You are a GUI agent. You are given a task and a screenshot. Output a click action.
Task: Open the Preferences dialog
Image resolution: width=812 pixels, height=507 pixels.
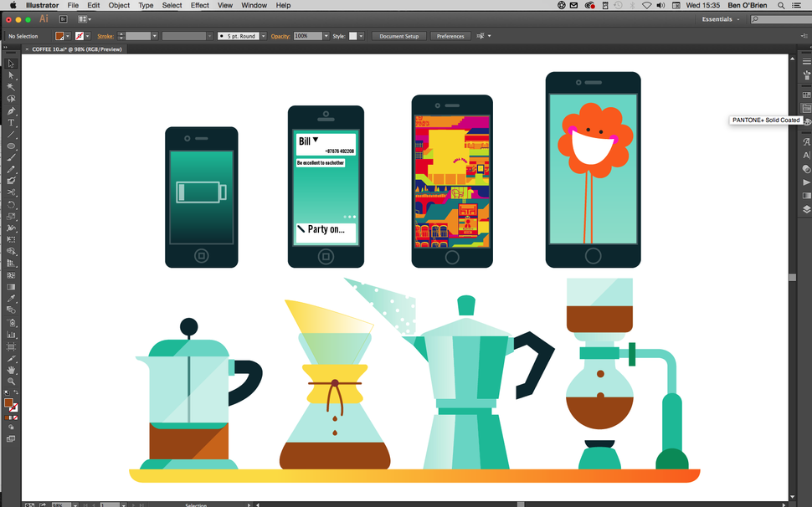point(450,36)
